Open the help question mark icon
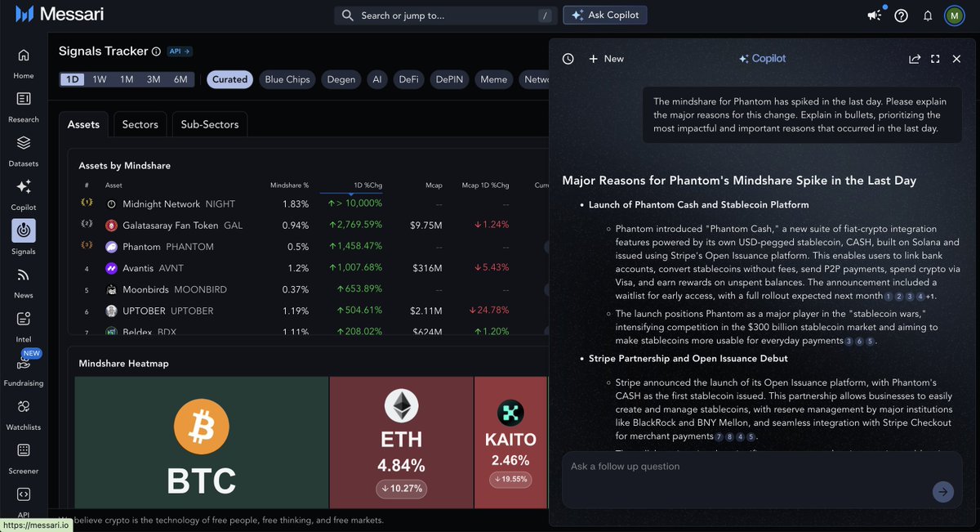 point(902,16)
